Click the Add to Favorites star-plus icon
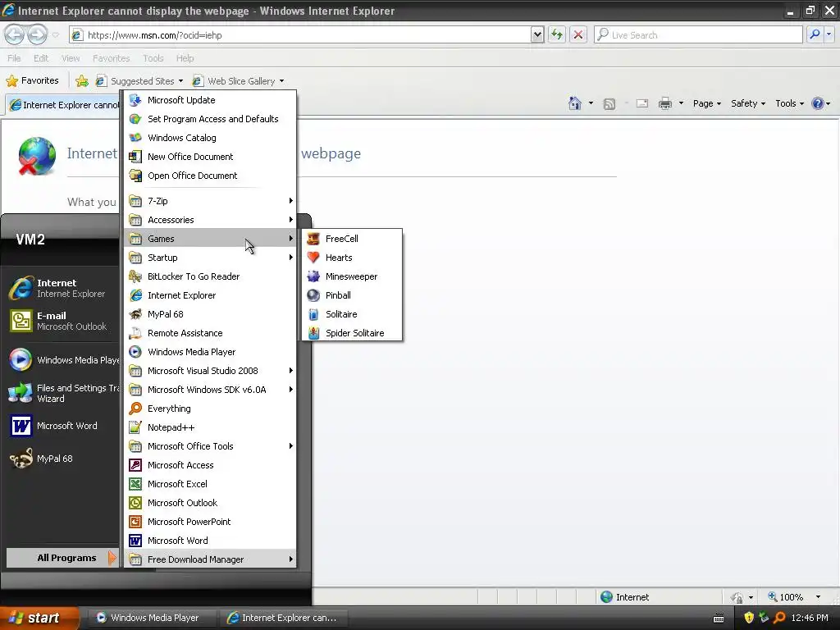This screenshot has width=840, height=630. (82, 81)
